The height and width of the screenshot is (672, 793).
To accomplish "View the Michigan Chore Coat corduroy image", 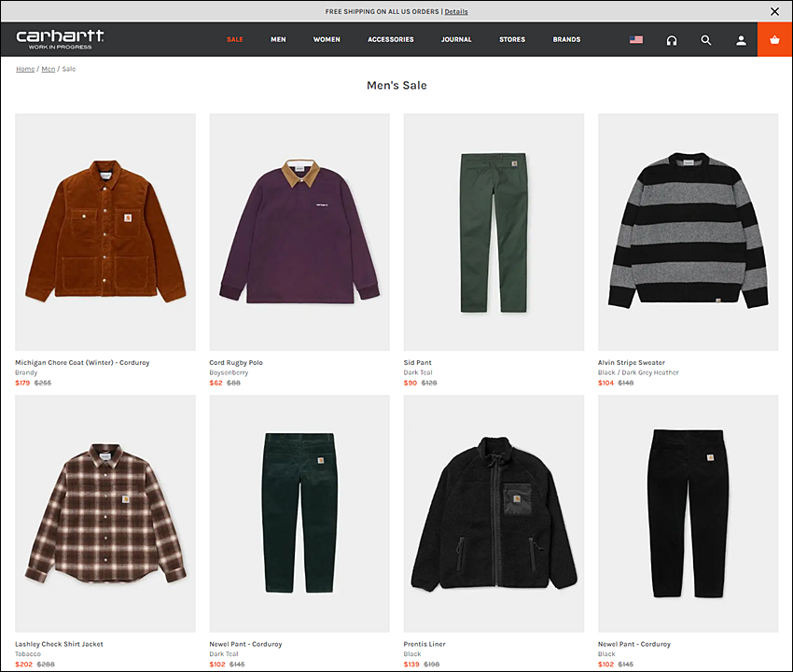I will tap(105, 231).
